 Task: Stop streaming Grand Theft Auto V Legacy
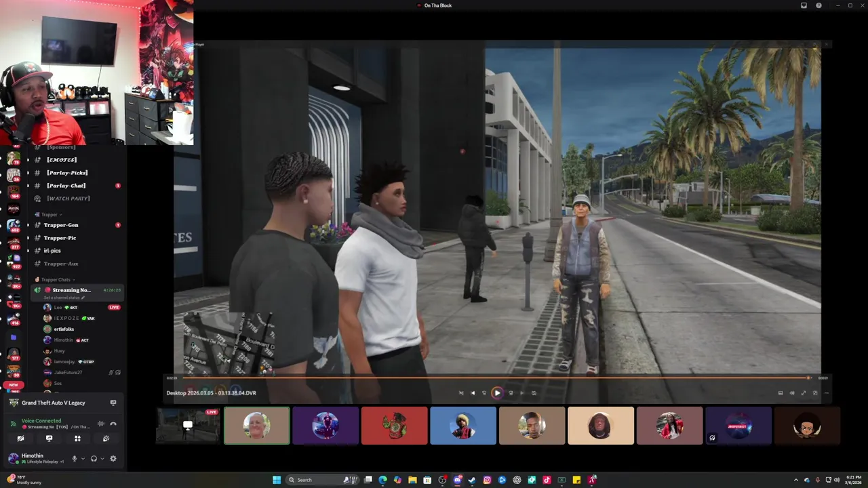(x=113, y=403)
